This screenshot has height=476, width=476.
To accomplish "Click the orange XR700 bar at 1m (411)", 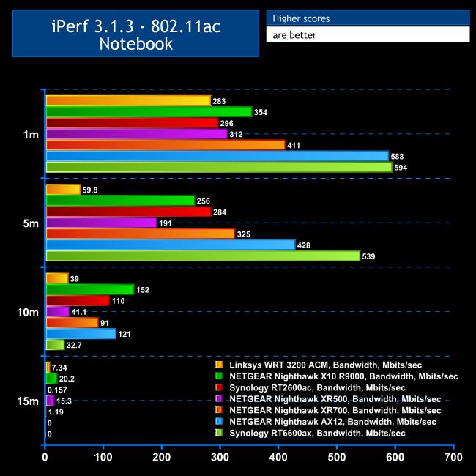I will (166, 145).
